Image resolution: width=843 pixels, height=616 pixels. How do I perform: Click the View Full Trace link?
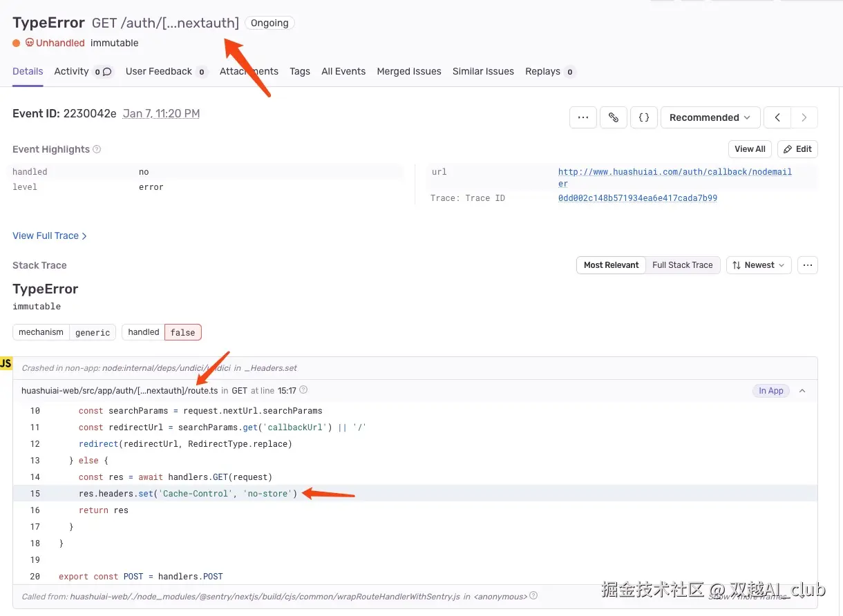(x=46, y=235)
